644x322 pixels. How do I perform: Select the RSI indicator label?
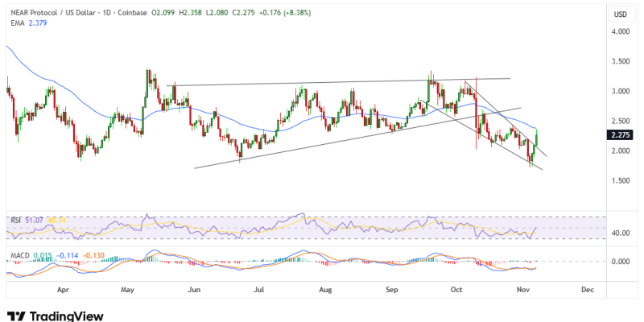click(14, 219)
